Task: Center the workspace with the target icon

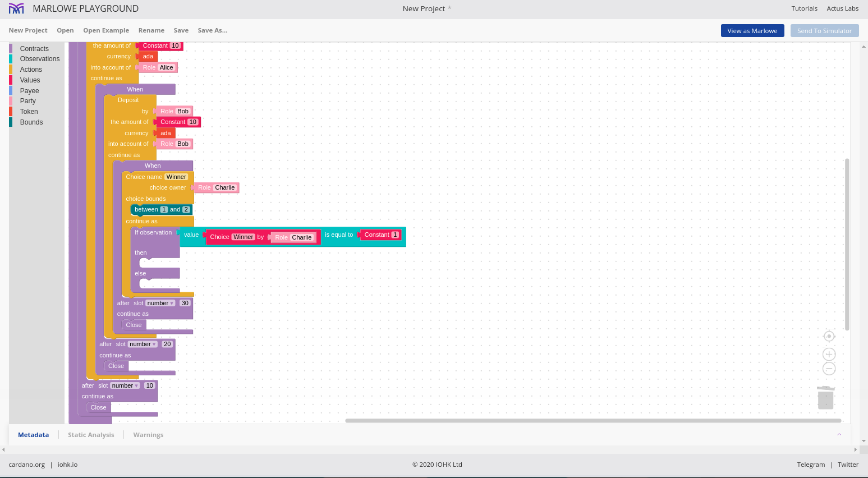Action: coord(829,336)
